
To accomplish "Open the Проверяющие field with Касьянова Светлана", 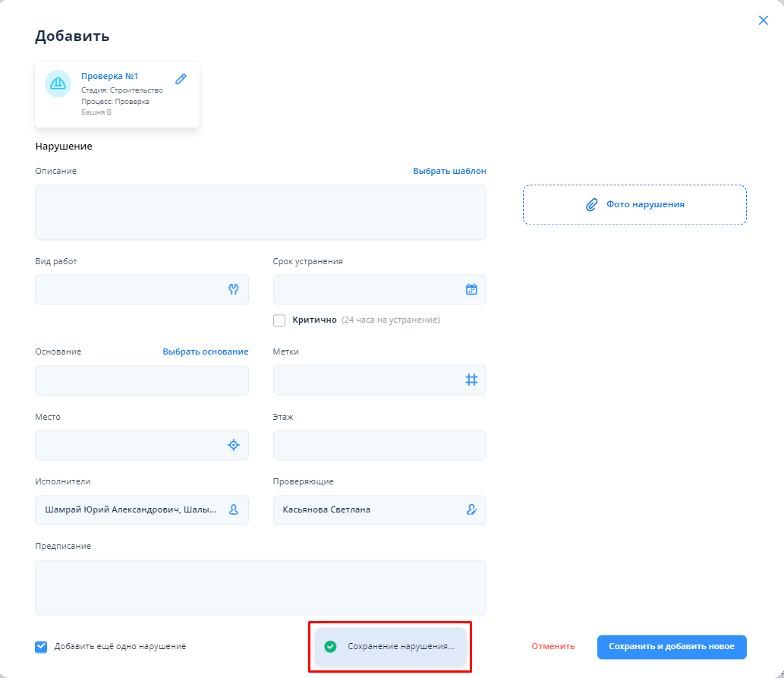I will [364, 510].
